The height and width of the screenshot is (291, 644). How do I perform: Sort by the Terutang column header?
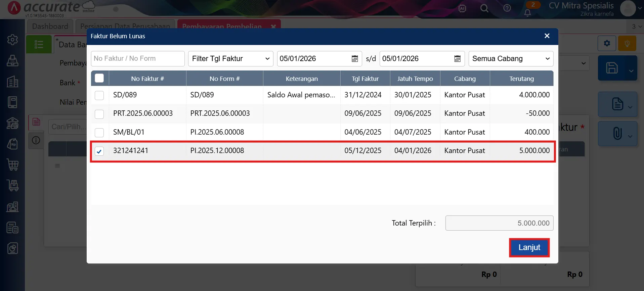click(x=521, y=79)
